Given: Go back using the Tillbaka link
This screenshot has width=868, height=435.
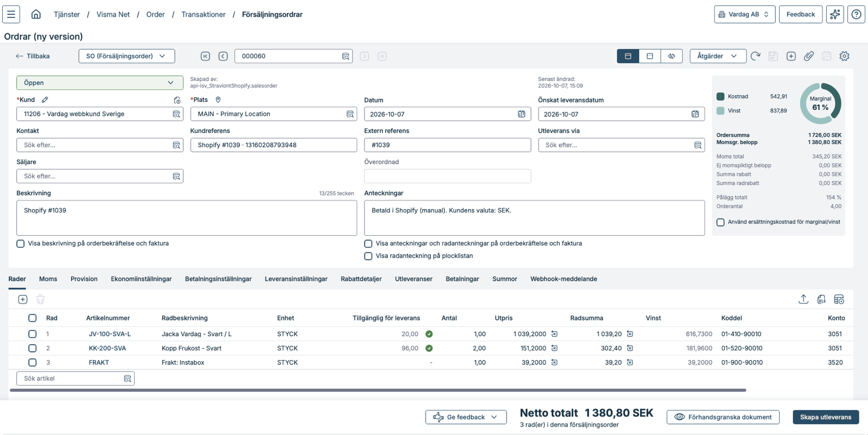Looking at the screenshot, I should point(33,56).
